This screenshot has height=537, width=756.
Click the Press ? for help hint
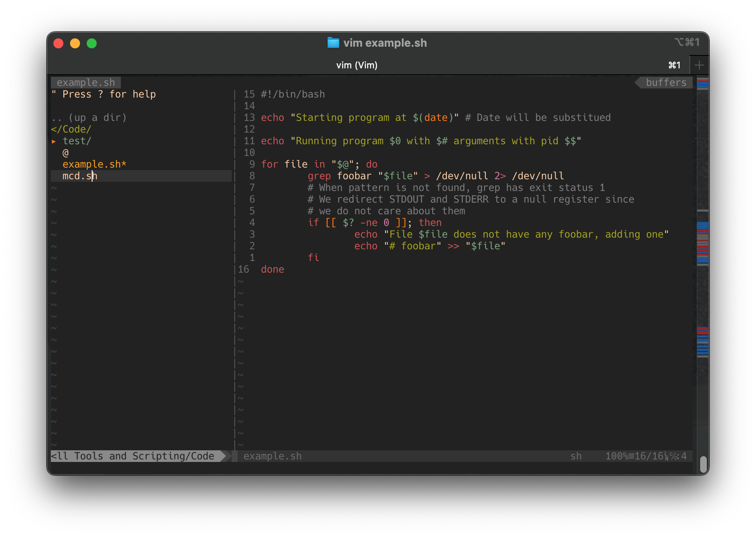tap(104, 94)
